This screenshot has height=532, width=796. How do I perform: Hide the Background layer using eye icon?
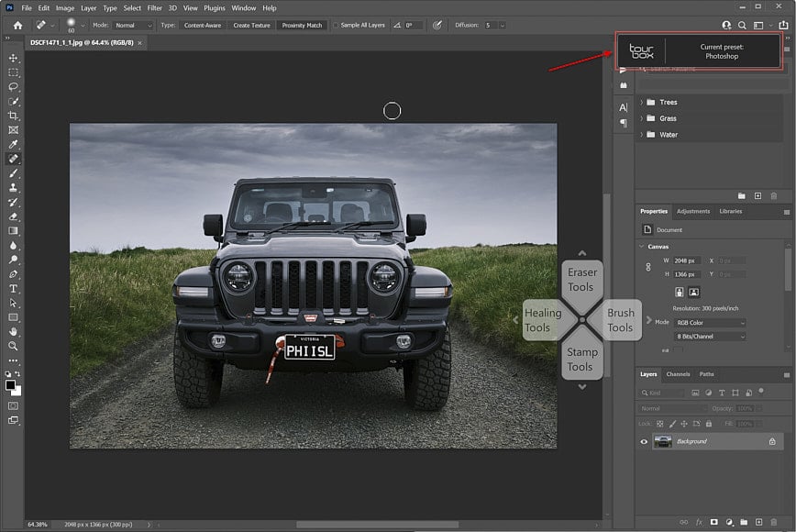[x=644, y=441]
